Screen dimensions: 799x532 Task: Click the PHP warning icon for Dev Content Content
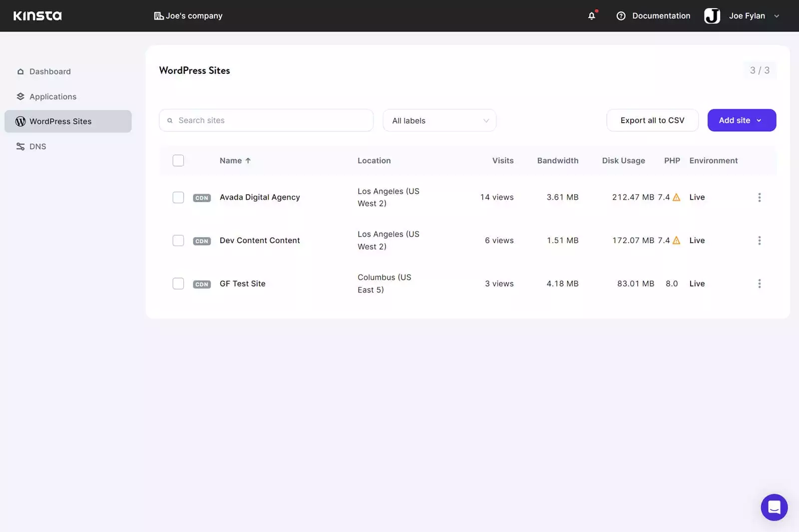tap(676, 240)
